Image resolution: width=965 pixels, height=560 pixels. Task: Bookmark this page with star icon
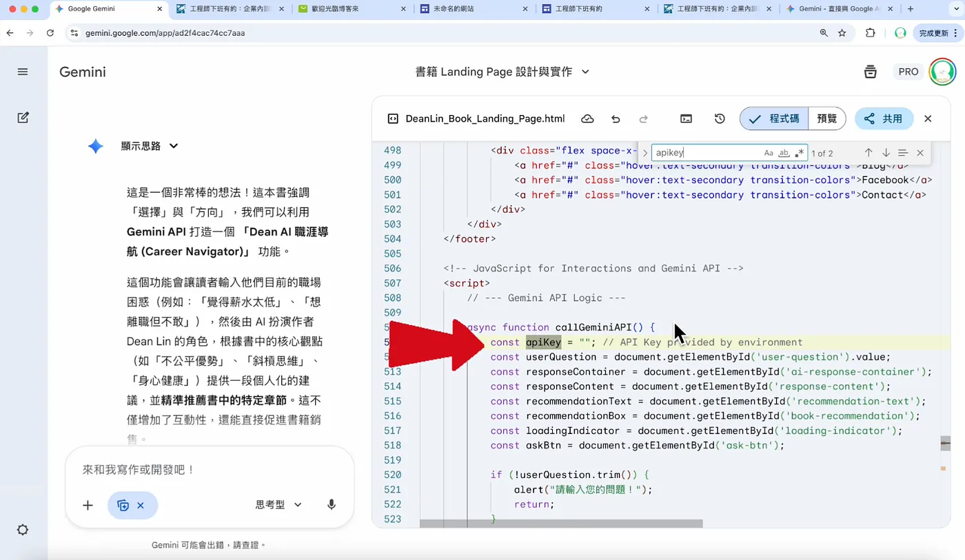tap(842, 32)
